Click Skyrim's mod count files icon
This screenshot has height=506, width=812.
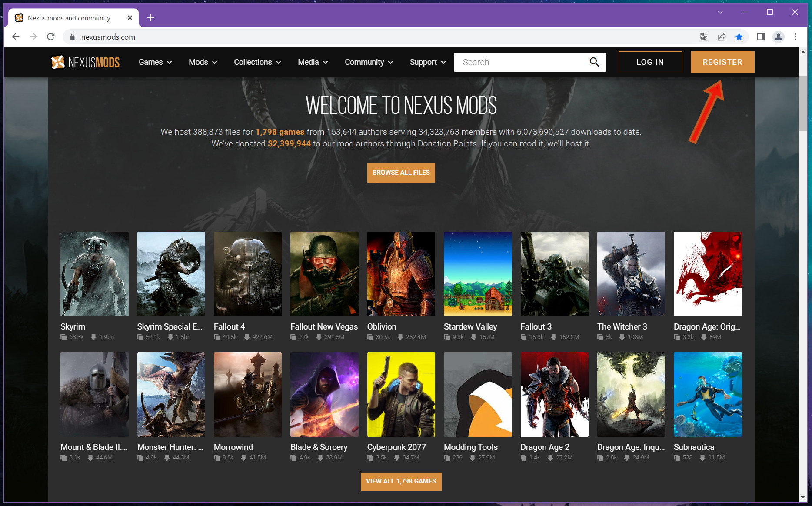63,337
